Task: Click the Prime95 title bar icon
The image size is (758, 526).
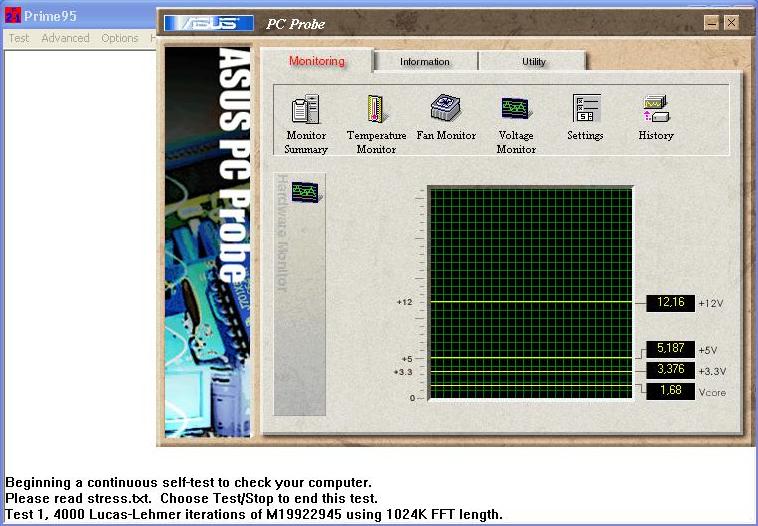Action: (x=13, y=16)
